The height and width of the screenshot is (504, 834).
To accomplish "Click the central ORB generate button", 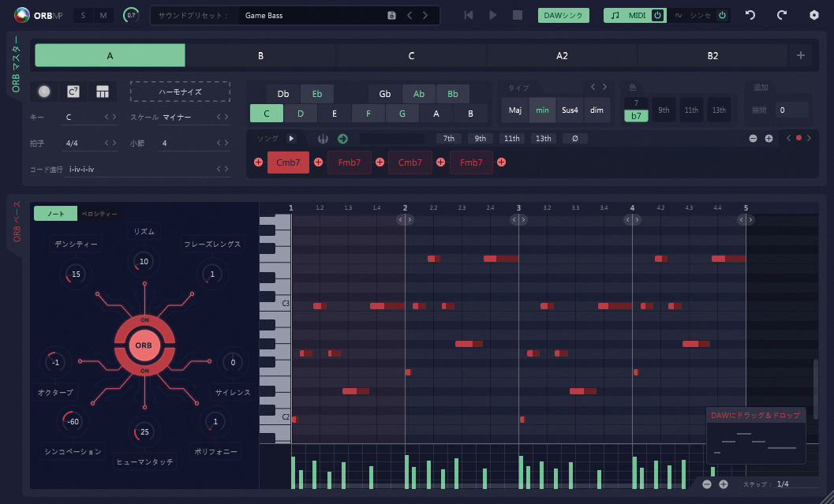I will [144, 345].
